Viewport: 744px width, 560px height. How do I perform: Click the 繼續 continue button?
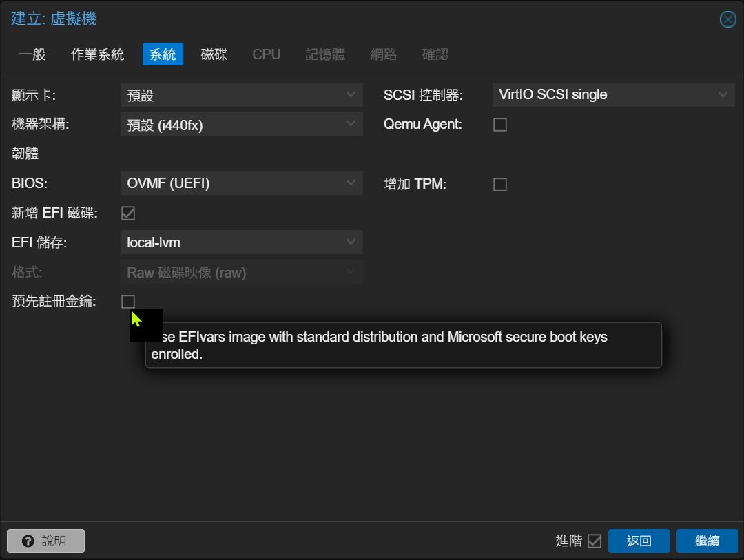coord(707,541)
